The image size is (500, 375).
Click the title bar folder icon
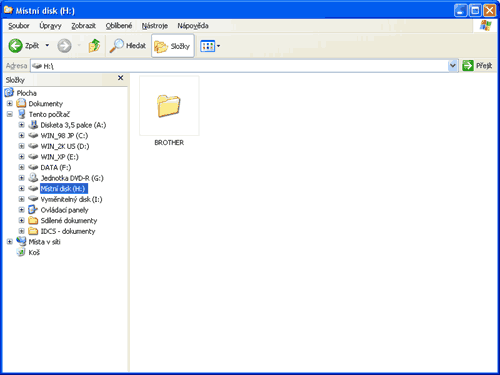[8, 10]
